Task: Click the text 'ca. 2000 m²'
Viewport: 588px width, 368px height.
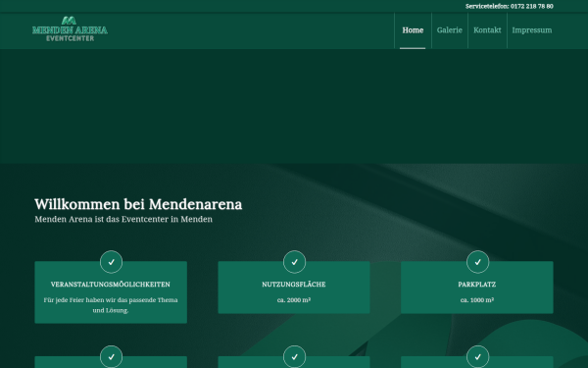Action: [x=294, y=300]
